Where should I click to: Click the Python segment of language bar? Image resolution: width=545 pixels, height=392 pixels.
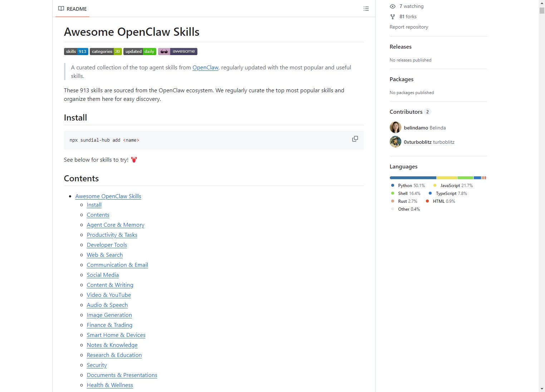pyautogui.click(x=413, y=178)
